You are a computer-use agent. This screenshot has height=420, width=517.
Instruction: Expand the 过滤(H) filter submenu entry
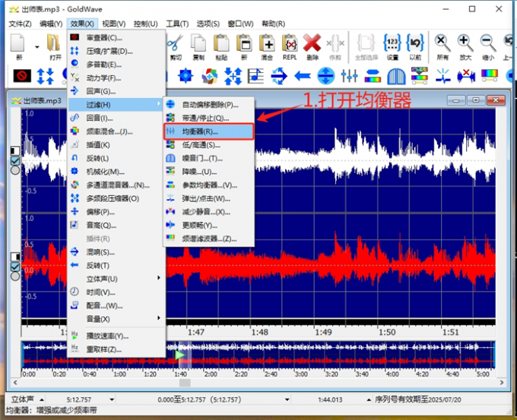click(116, 105)
